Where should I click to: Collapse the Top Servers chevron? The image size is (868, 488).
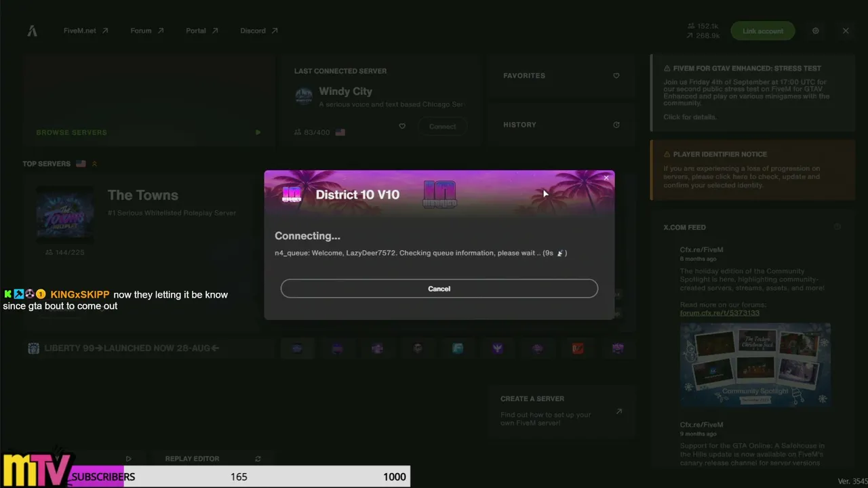(95, 163)
